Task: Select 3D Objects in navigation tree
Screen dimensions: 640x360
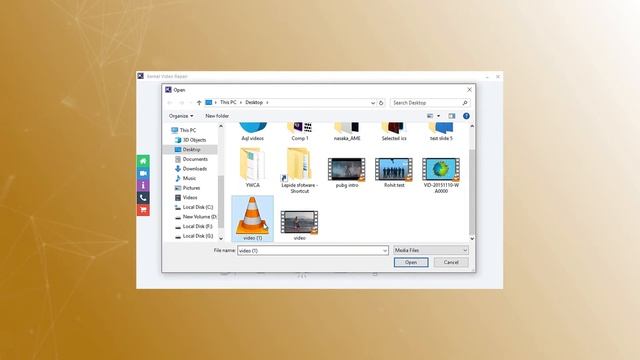Action: 194,140
